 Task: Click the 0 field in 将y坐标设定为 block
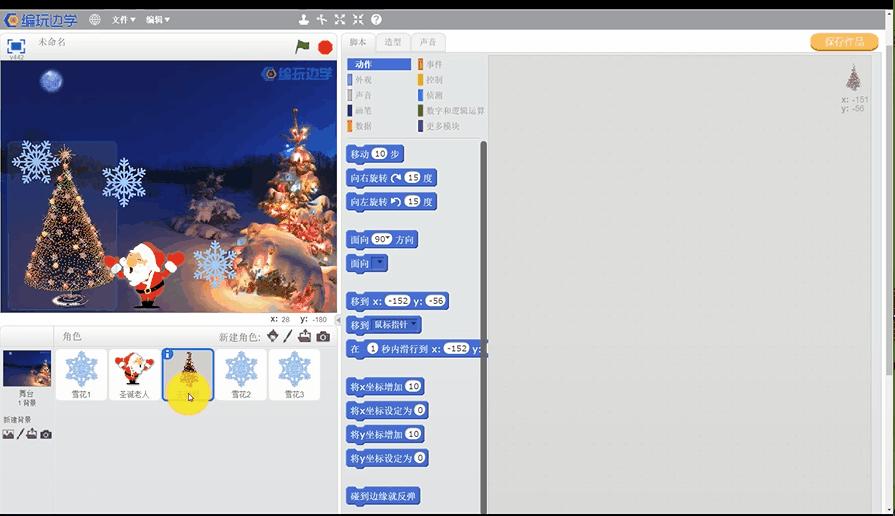tap(420, 458)
